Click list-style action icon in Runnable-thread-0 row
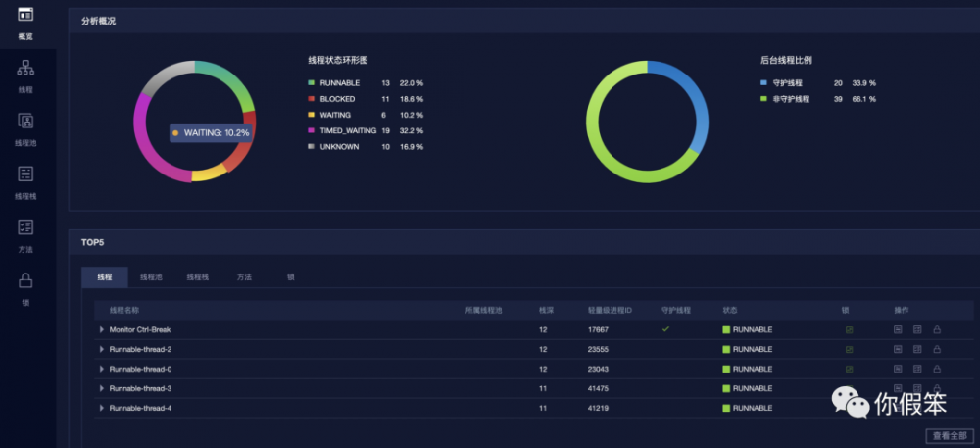The height and width of the screenshot is (448, 980). click(x=917, y=368)
